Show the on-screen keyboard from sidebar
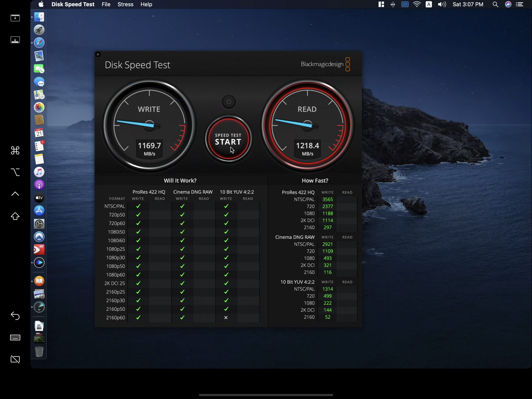Viewport: 532px width, 399px height. click(x=15, y=338)
